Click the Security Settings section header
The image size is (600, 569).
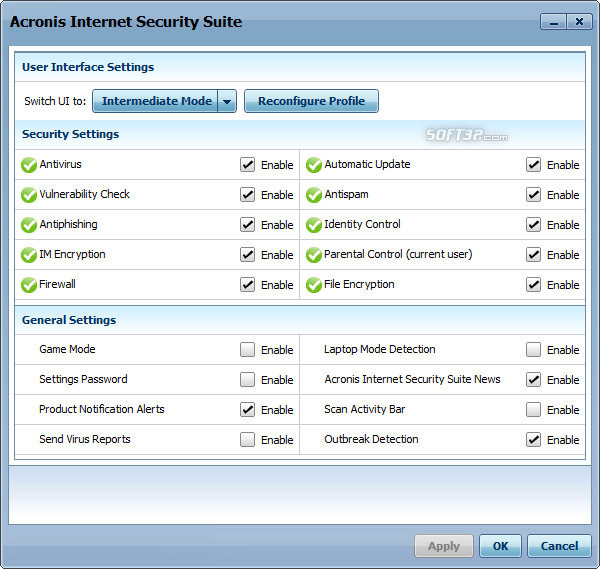tap(70, 134)
